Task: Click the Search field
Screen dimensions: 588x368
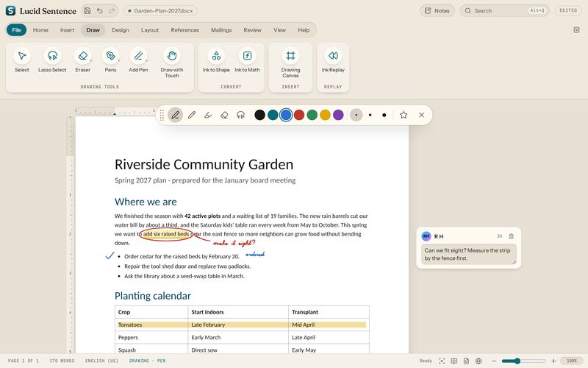Action: [505, 11]
